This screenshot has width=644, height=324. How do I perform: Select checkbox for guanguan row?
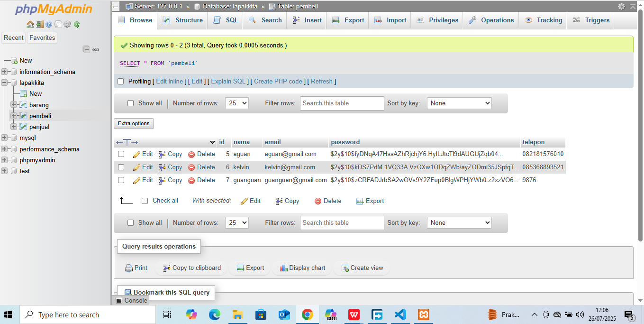(121, 180)
